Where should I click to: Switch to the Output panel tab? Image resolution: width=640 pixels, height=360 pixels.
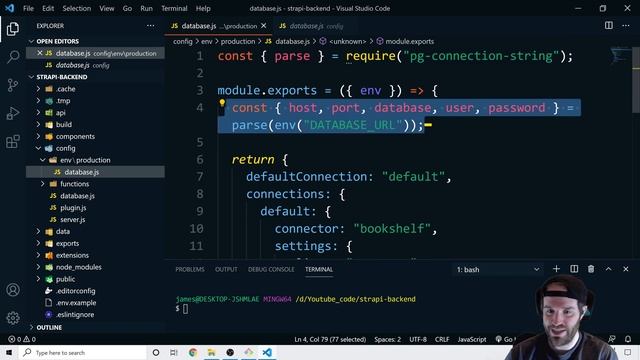click(226, 269)
